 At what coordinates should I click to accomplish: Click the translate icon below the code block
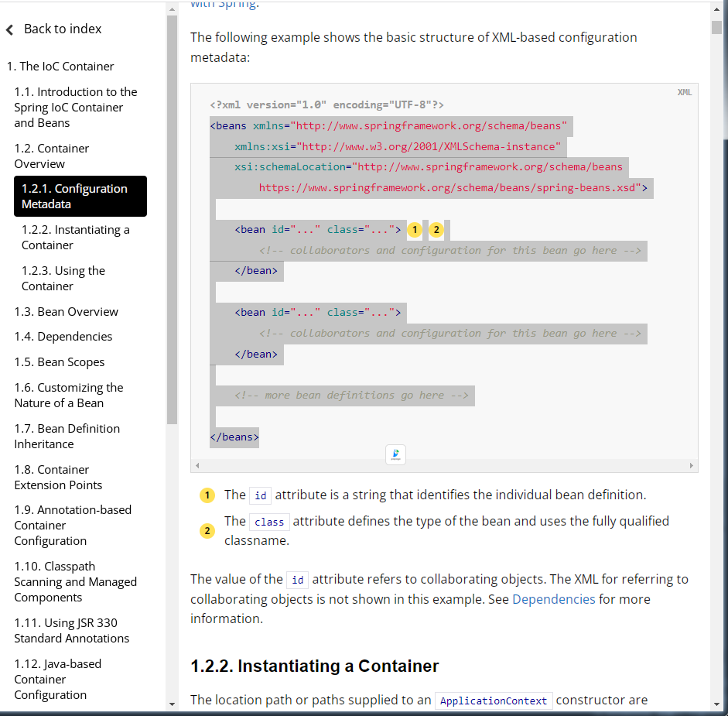[395, 454]
